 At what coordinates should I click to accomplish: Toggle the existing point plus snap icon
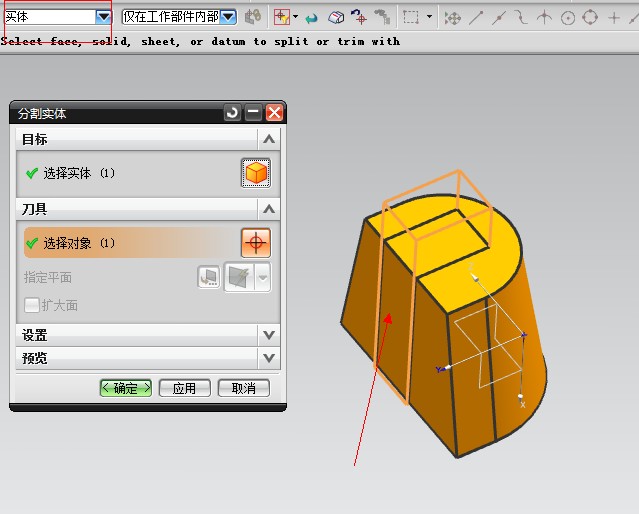pyautogui.click(x=614, y=18)
